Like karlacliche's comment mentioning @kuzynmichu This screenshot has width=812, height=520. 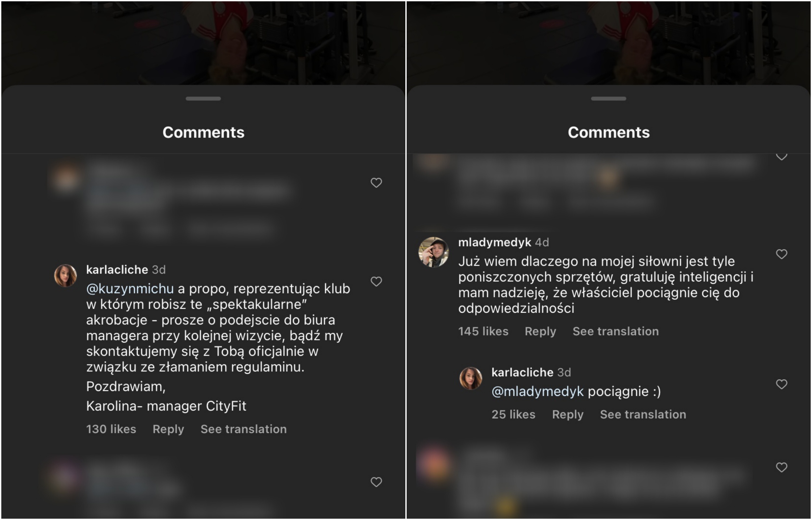click(376, 281)
